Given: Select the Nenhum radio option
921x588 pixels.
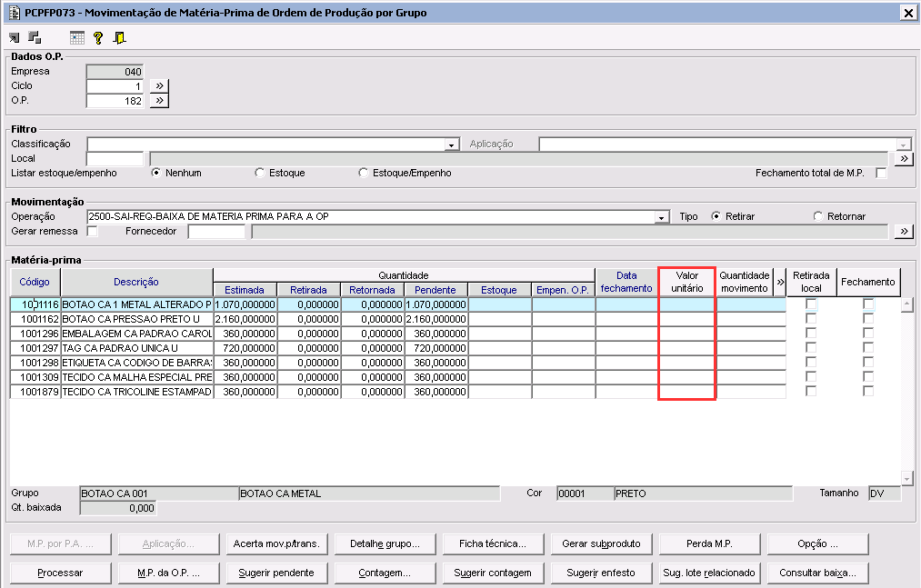Looking at the screenshot, I should click(155, 173).
